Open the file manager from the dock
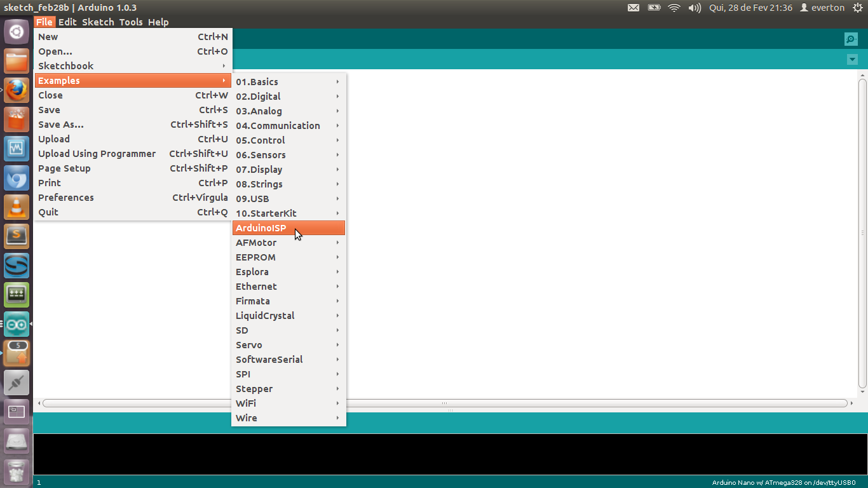Image resolution: width=868 pixels, height=488 pixels. [16, 60]
